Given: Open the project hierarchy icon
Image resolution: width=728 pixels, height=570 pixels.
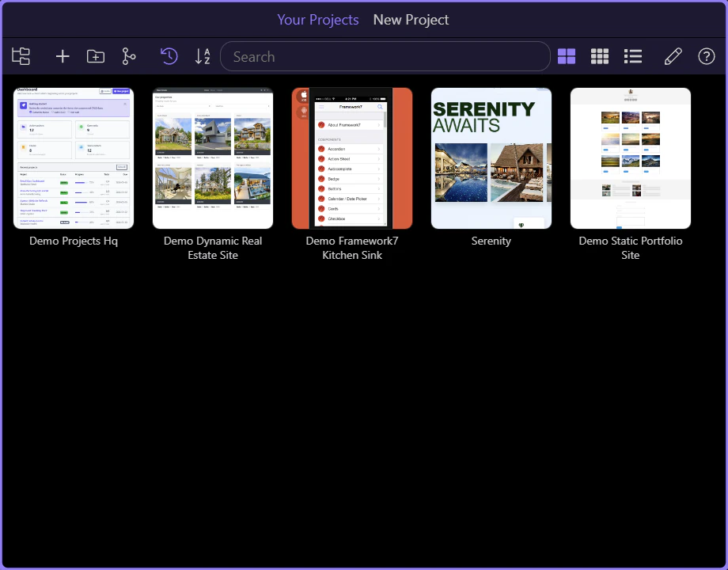Looking at the screenshot, I should pos(21,56).
